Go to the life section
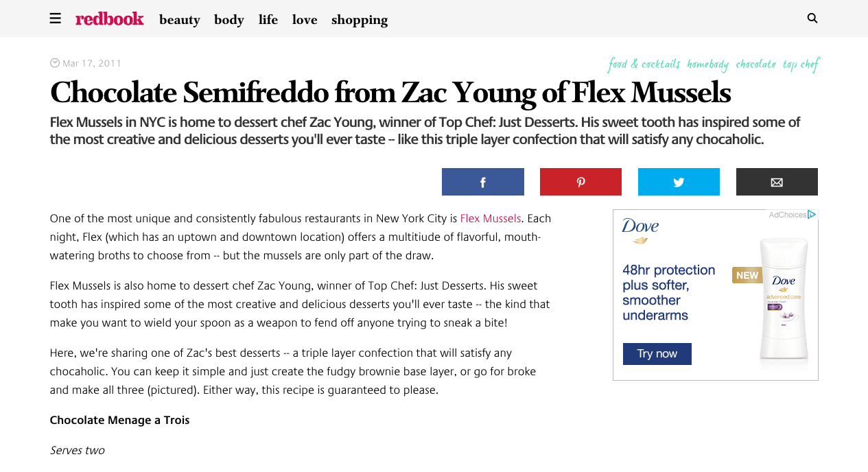The image size is (868, 472). point(268,20)
